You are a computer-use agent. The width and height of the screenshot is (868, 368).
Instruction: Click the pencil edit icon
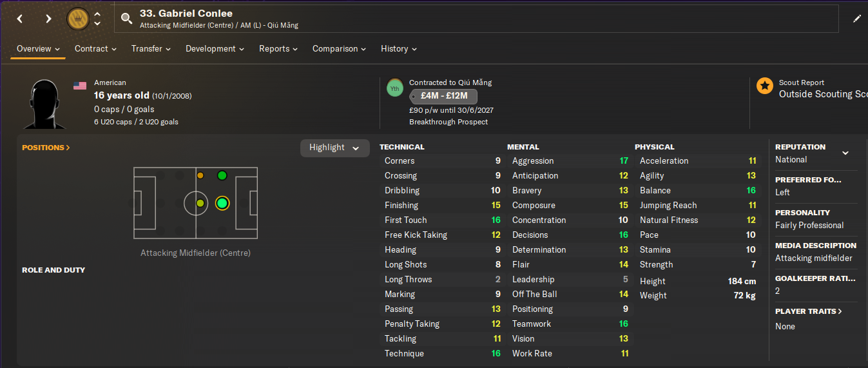pyautogui.click(x=856, y=19)
